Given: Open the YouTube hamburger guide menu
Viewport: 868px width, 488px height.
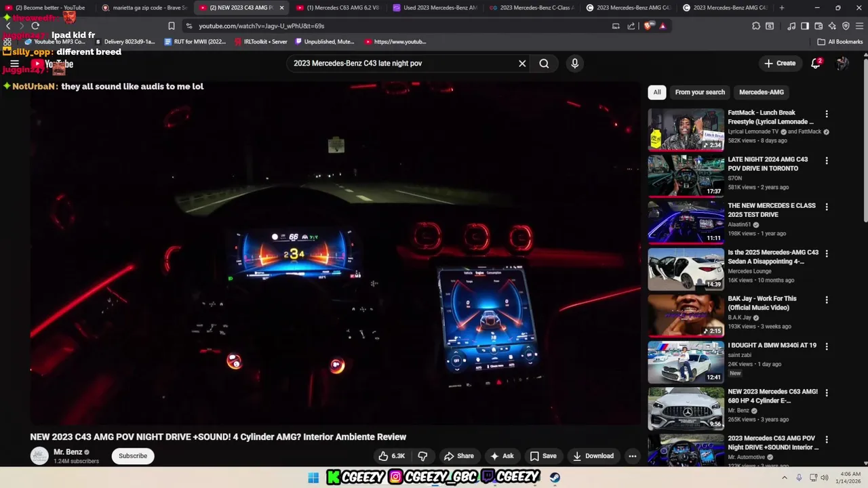Looking at the screenshot, I should point(14,64).
